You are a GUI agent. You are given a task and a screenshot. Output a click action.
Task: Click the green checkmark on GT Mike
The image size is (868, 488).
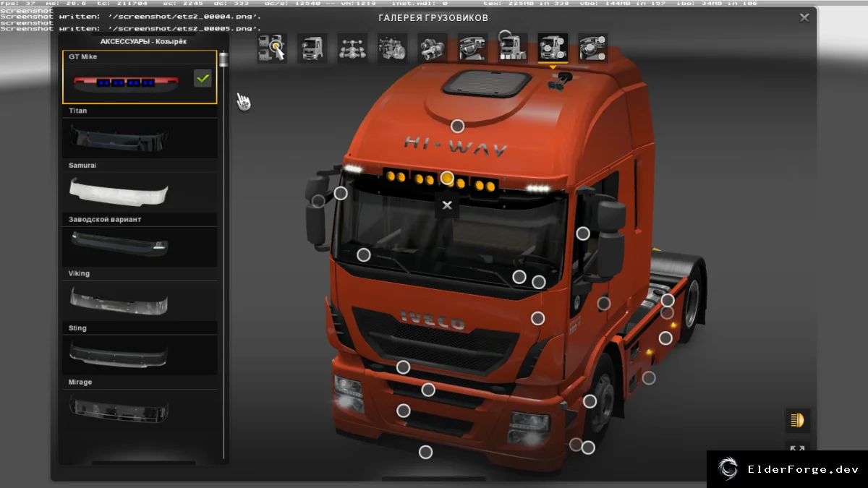[x=203, y=78]
